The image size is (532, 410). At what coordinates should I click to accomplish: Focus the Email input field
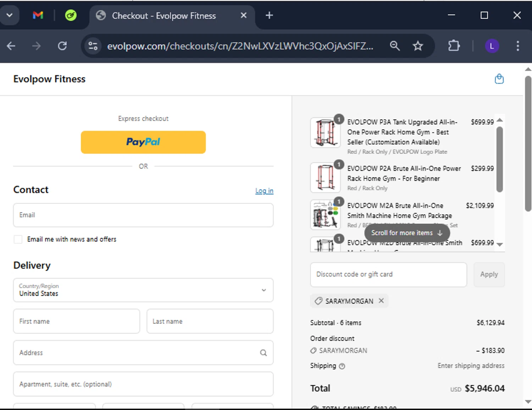[x=143, y=215]
